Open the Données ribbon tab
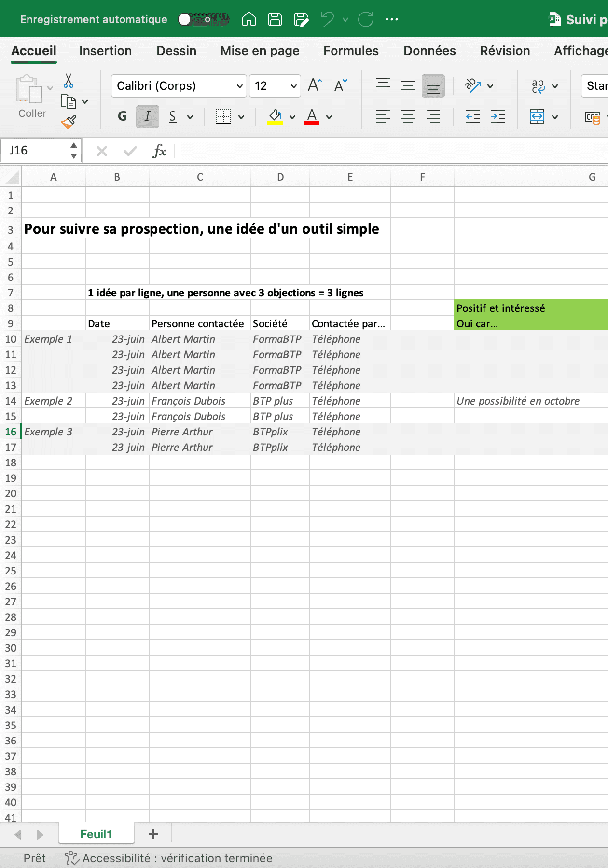This screenshot has height=868, width=608. pyautogui.click(x=429, y=51)
